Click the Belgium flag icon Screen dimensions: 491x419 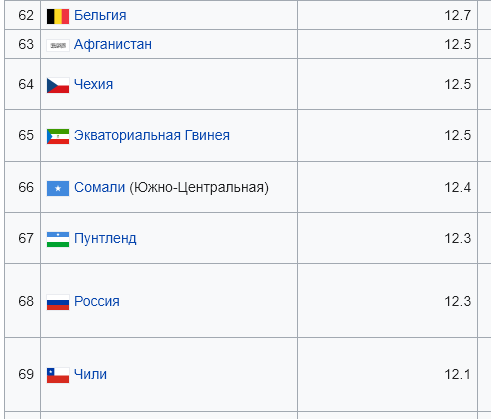click(x=58, y=16)
